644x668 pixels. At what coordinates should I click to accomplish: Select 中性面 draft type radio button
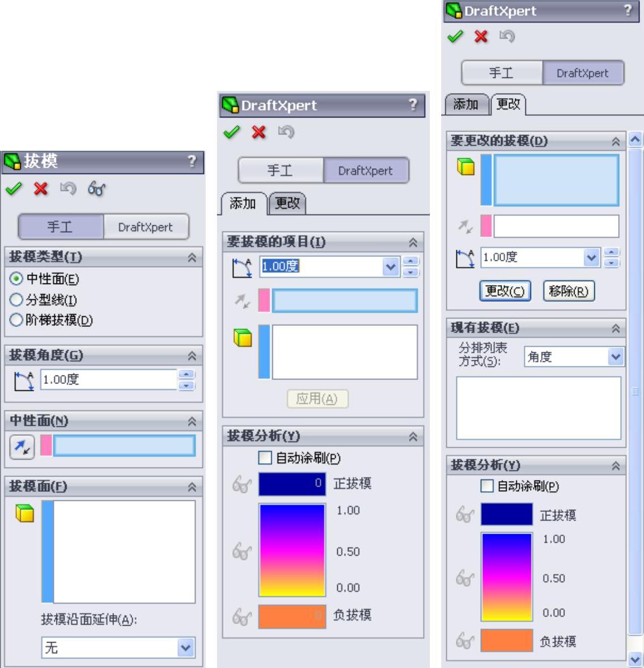[x=16, y=278]
